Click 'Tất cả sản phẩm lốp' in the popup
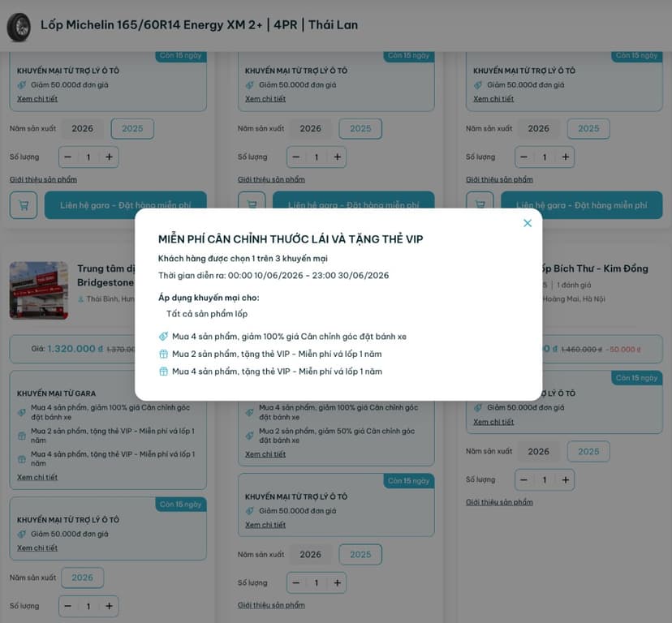Screen dimensions: 672x623 [207, 314]
